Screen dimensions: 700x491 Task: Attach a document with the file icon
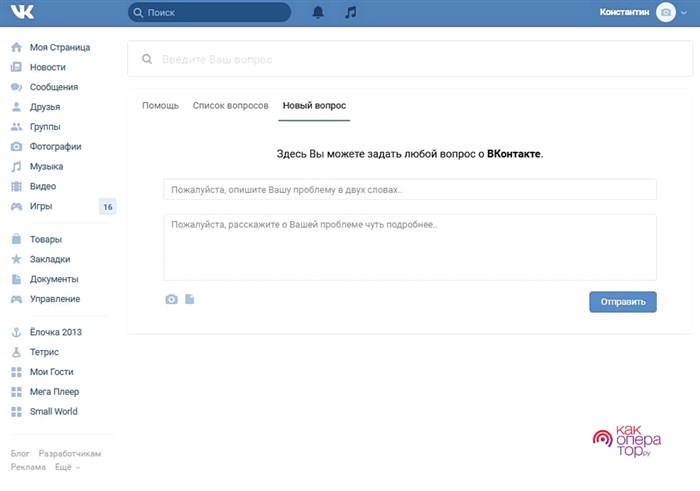pos(190,299)
